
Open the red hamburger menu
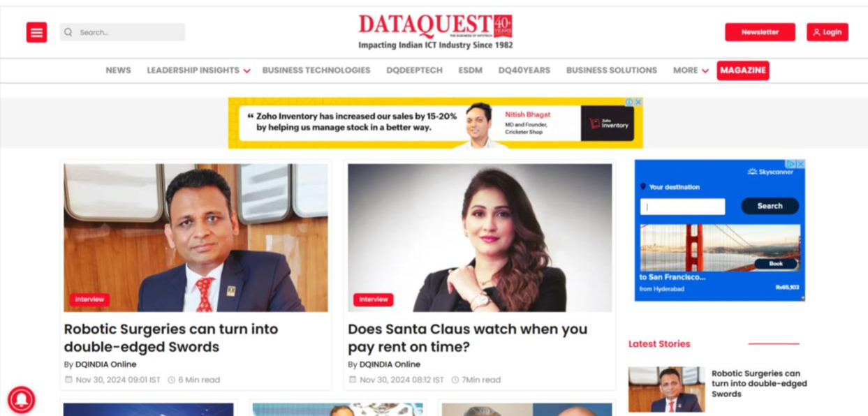pyautogui.click(x=36, y=32)
